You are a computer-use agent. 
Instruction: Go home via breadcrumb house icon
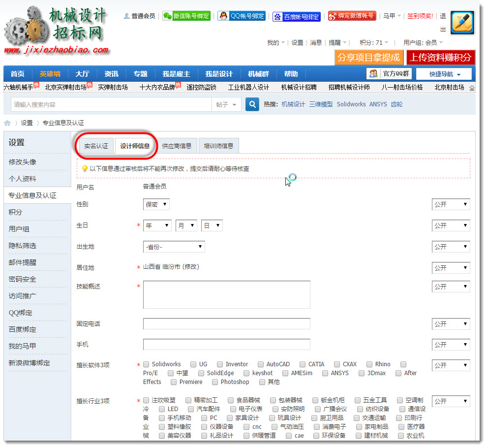pyautogui.click(x=7, y=123)
